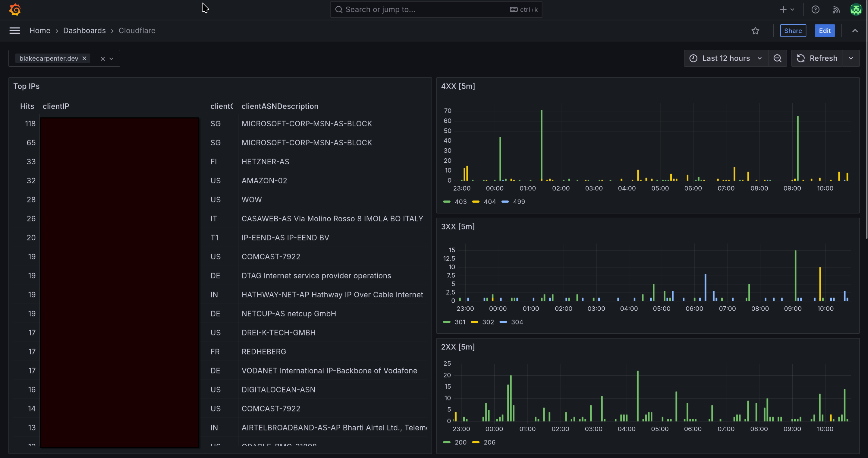Click the tallest 200 bar after 04:00
Viewport: 868px width, 458px height.
coord(637,396)
